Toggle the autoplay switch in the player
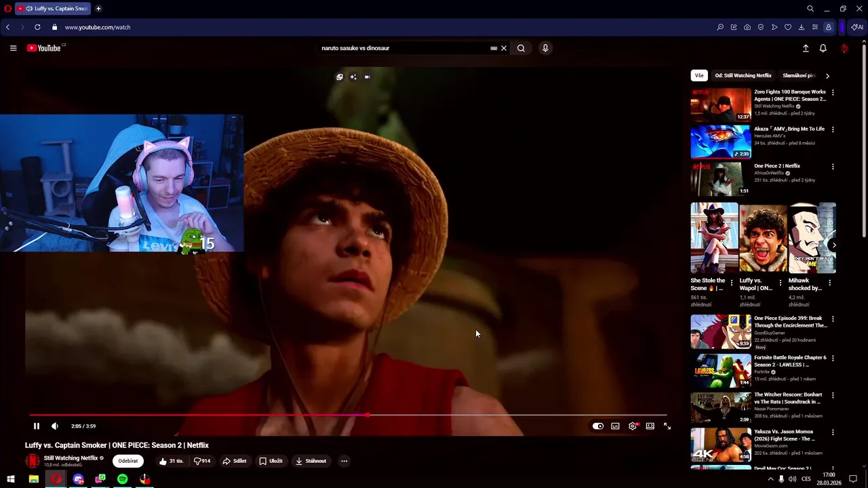The width and height of the screenshot is (868, 488). pyautogui.click(x=597, y=426)
